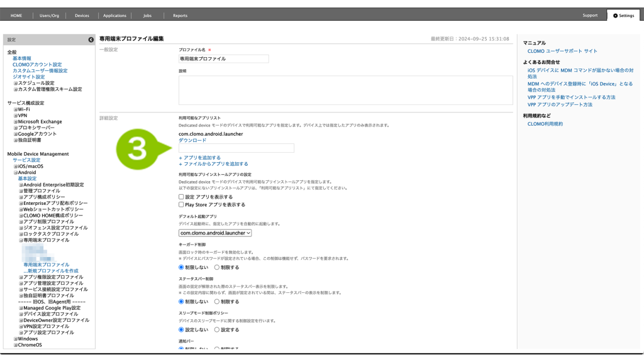Choose 制限する under ステータスバー制御
The image size is (644, 362).
(217, 302)
